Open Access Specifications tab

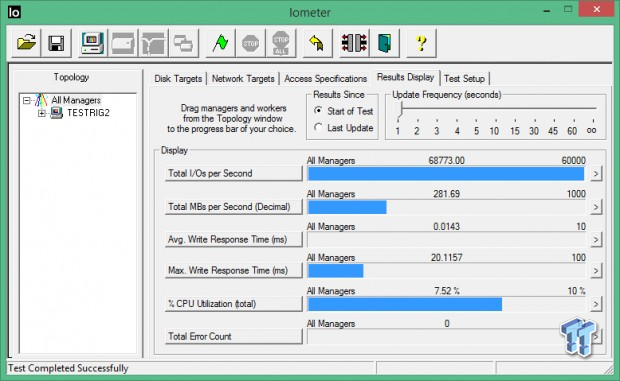coord(325,79)
